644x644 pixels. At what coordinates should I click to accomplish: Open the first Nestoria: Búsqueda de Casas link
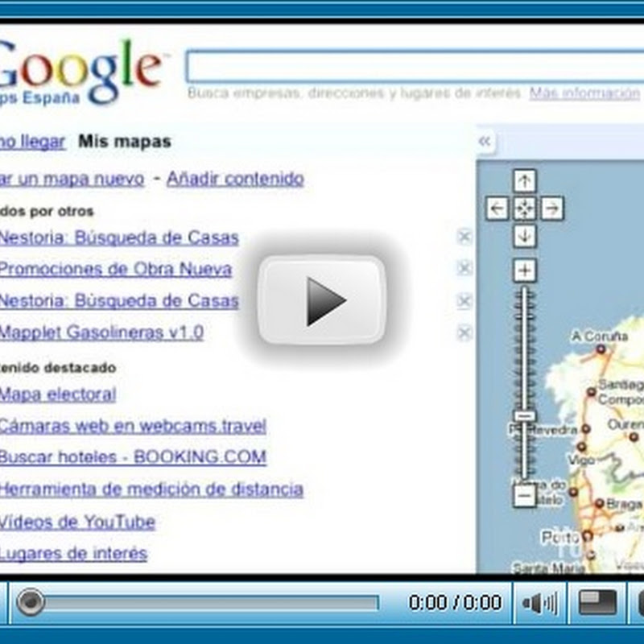click(118, 237)
